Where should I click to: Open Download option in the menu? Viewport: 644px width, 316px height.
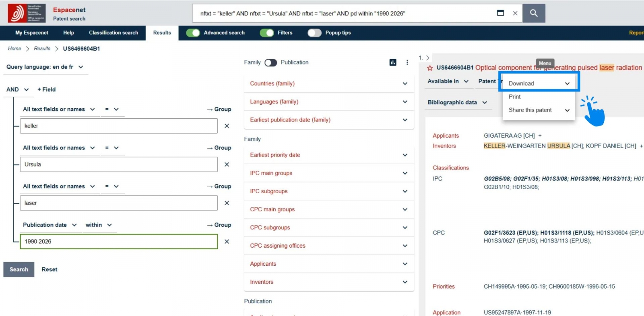(539, 83)
